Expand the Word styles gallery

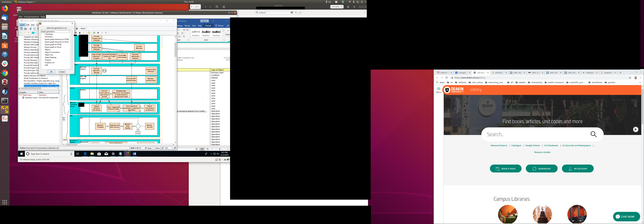coord(223,36)
